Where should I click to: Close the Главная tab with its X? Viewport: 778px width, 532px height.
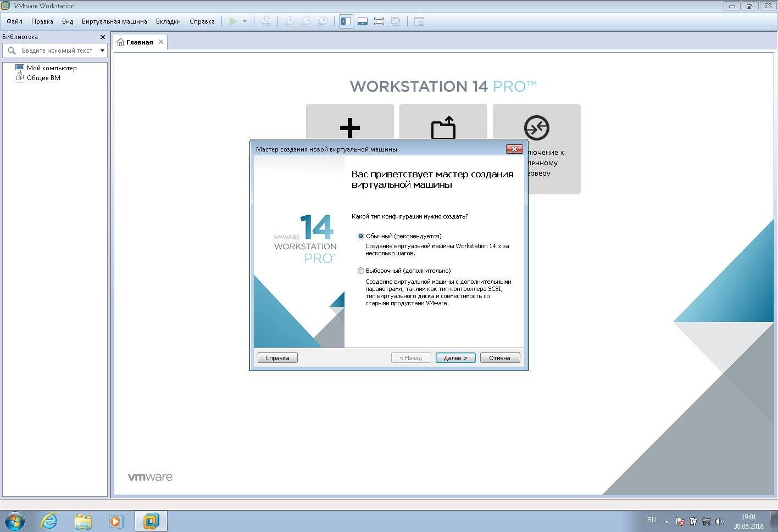click(x=161, y=42)
